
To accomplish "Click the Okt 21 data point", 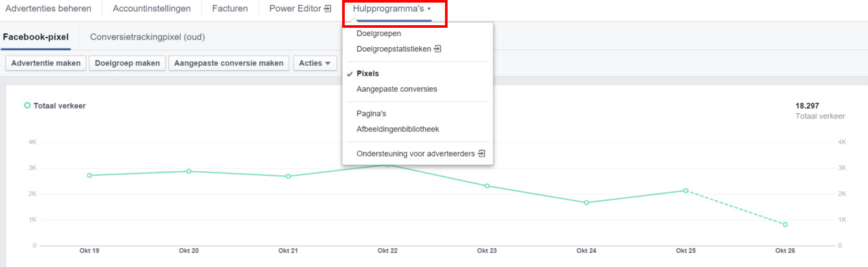I will pyautogui.click(x=288, y=176).
